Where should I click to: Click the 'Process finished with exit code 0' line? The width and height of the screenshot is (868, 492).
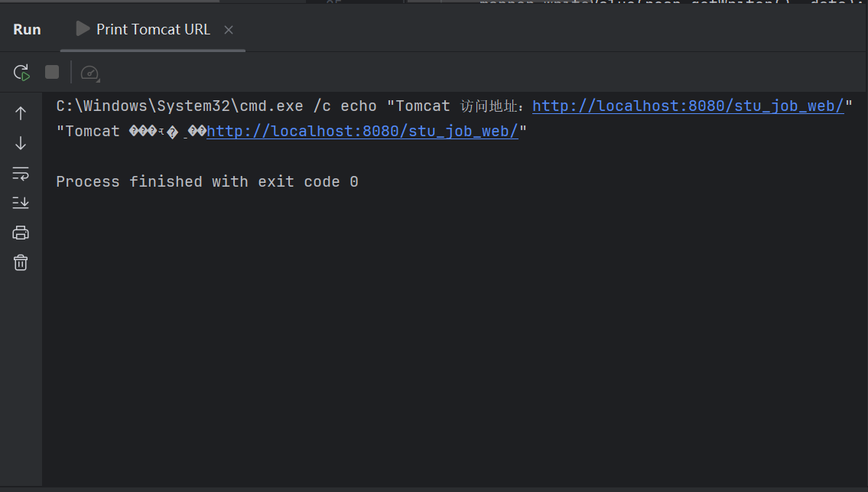[x=206, y=181]
